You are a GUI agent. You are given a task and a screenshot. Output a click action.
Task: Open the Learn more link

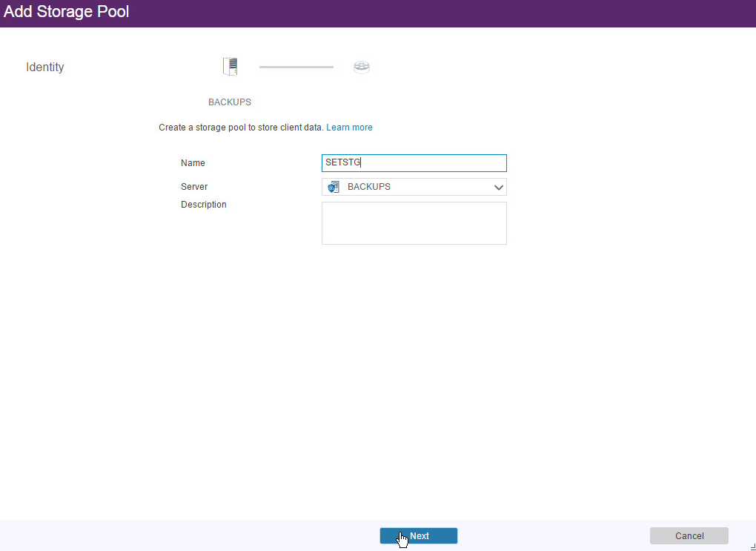pyautogui.click(x=349, y=128)
